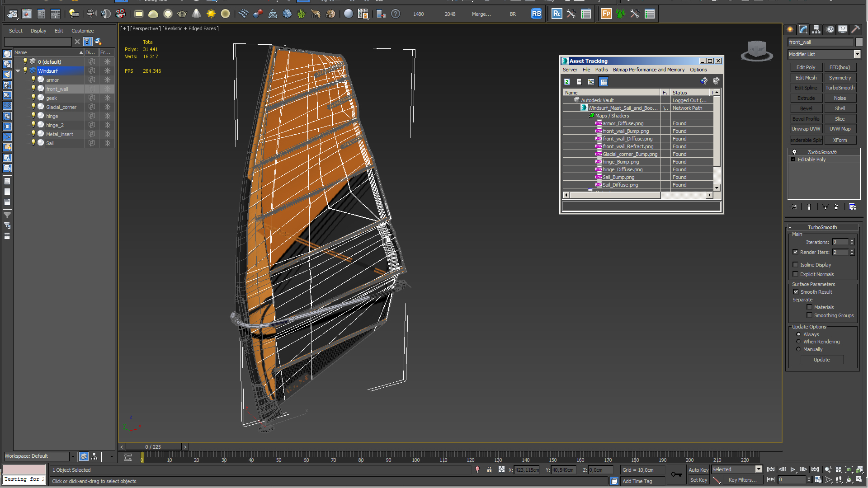Open the Create command panel tab
Image resolution: width=868 pixels, height=488 pixels.
tap(790, 29)
